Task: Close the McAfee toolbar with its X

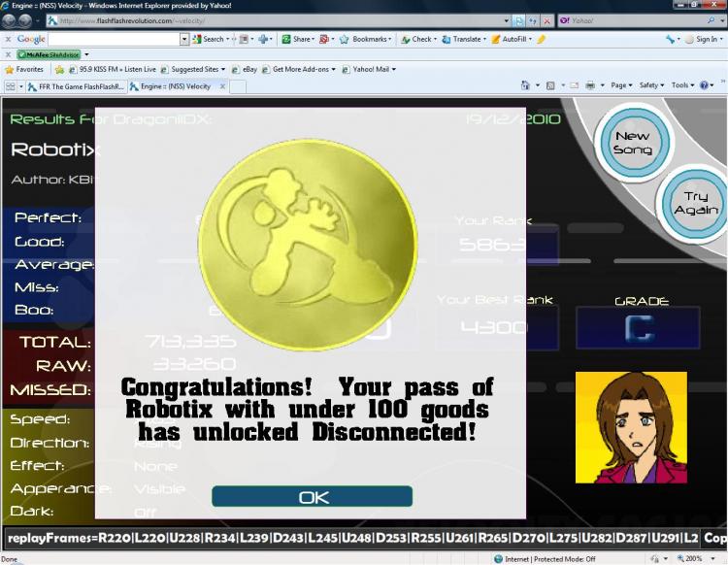Action: pos(8,54)
